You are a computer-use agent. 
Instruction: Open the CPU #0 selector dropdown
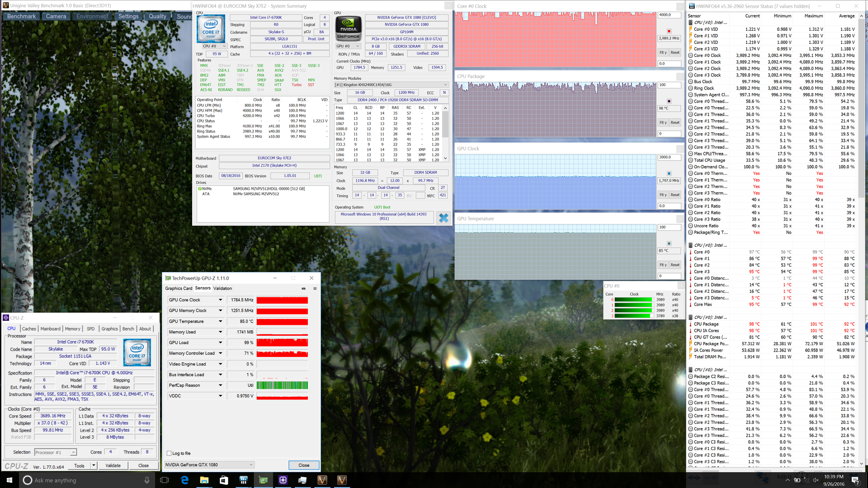coord(214,46)
